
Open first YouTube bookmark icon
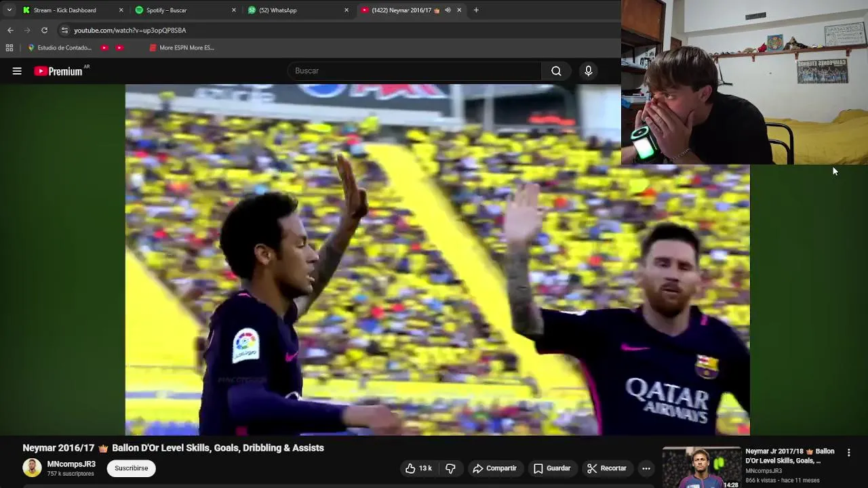(x=104, y=47)
